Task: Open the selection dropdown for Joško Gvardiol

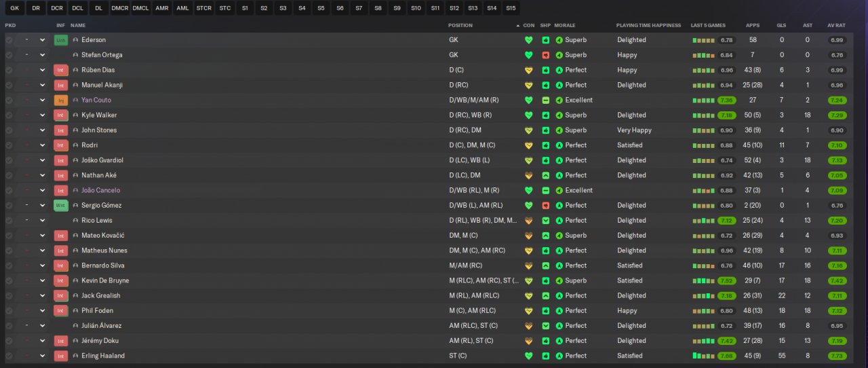Action: [43, 160]
